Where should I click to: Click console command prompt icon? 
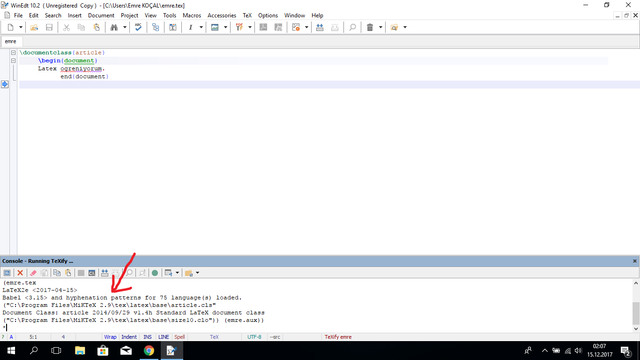click(92, 273)
